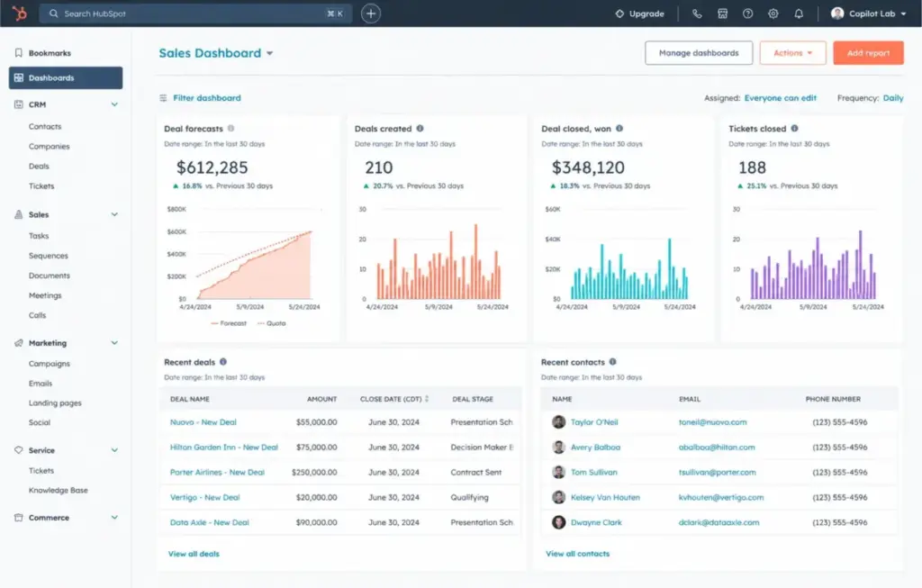Screen dimensions: 922x588
Task: Open Emails under Marketing
Action: tap(40, 384)
